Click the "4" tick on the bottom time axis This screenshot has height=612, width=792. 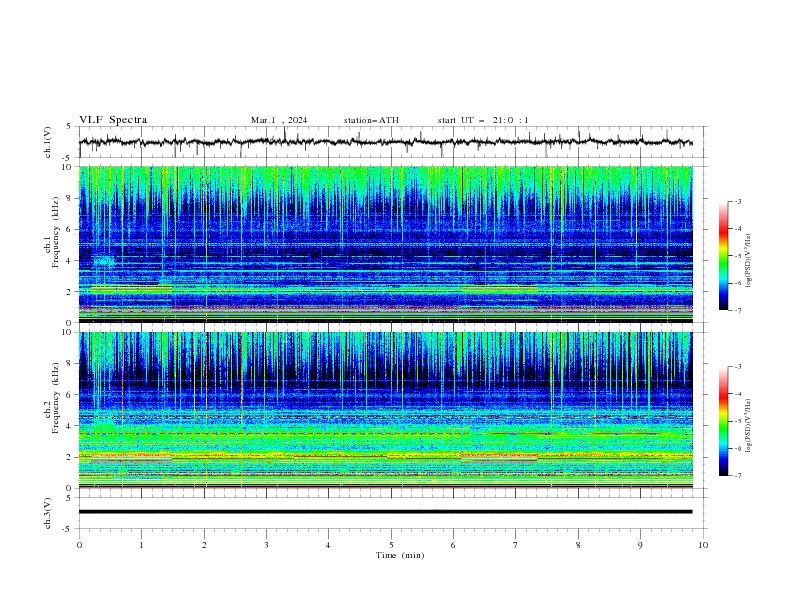click(328, 545)
